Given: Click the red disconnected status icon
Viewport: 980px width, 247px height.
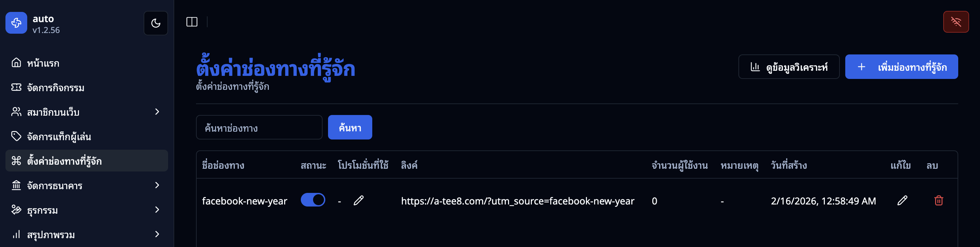Looking at the screenshot, I should (x=956, y=22).
